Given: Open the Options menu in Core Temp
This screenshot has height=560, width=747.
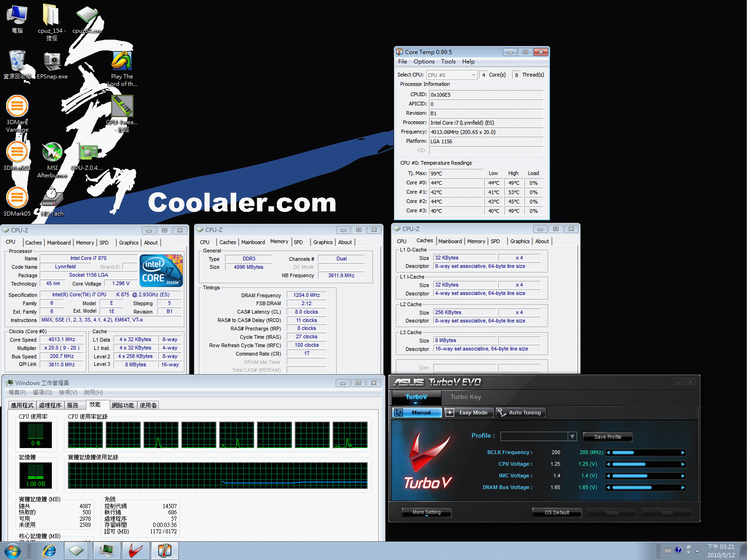Looking at the screenshot, I should point(424,62).
